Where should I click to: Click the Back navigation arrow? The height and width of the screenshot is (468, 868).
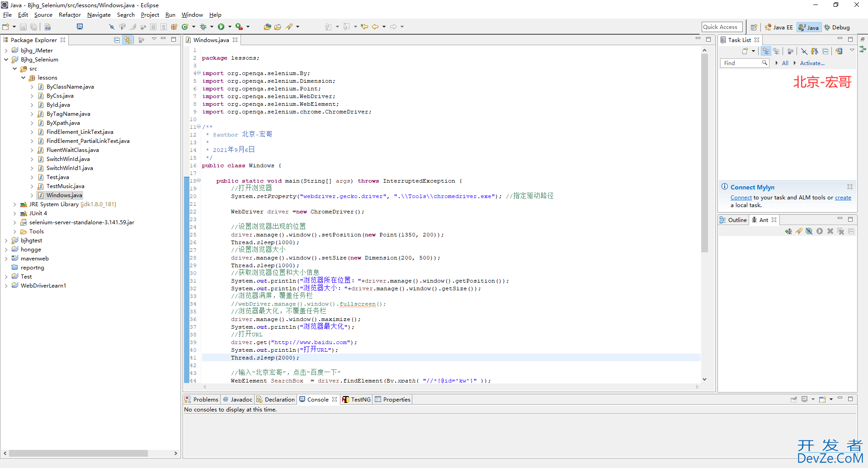click(375, 27)
